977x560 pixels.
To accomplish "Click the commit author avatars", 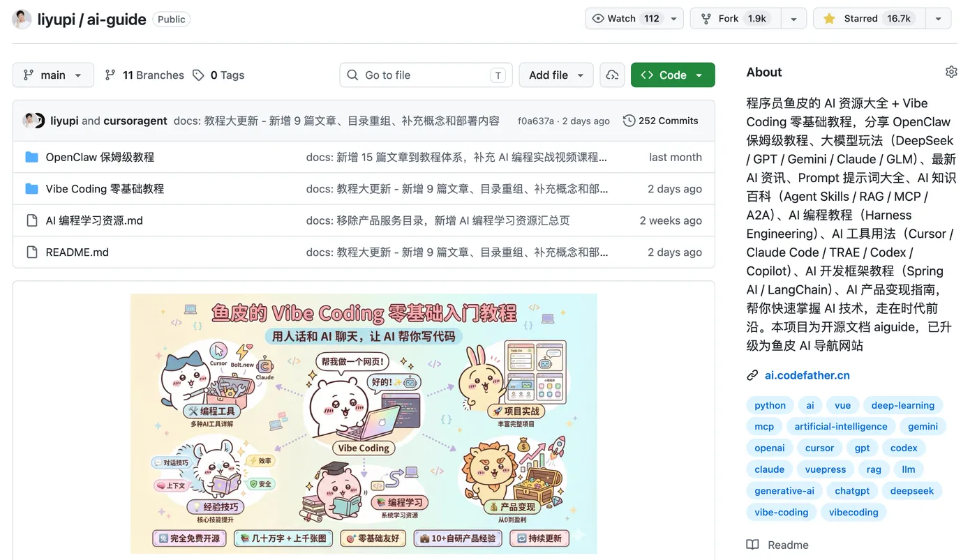I will [x=33, y=121].
